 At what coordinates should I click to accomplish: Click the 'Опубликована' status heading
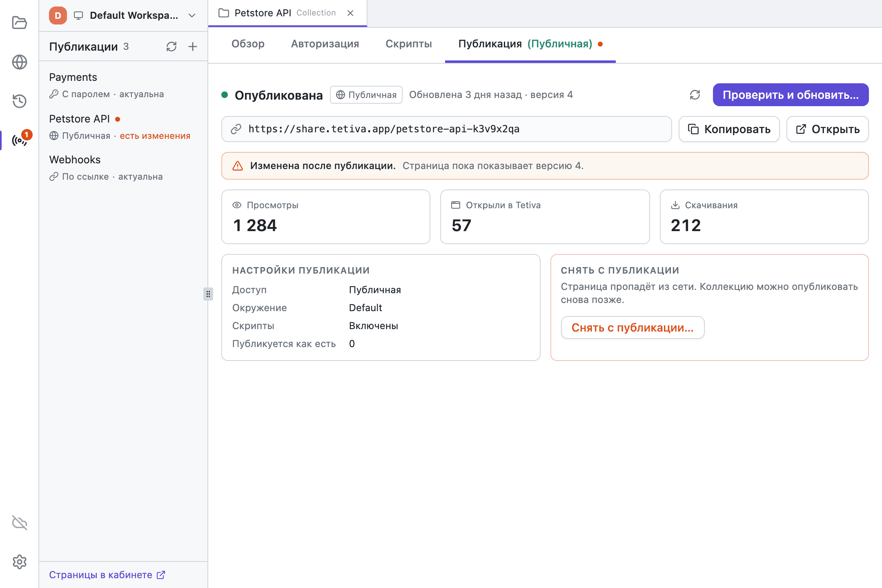[278, 95]
